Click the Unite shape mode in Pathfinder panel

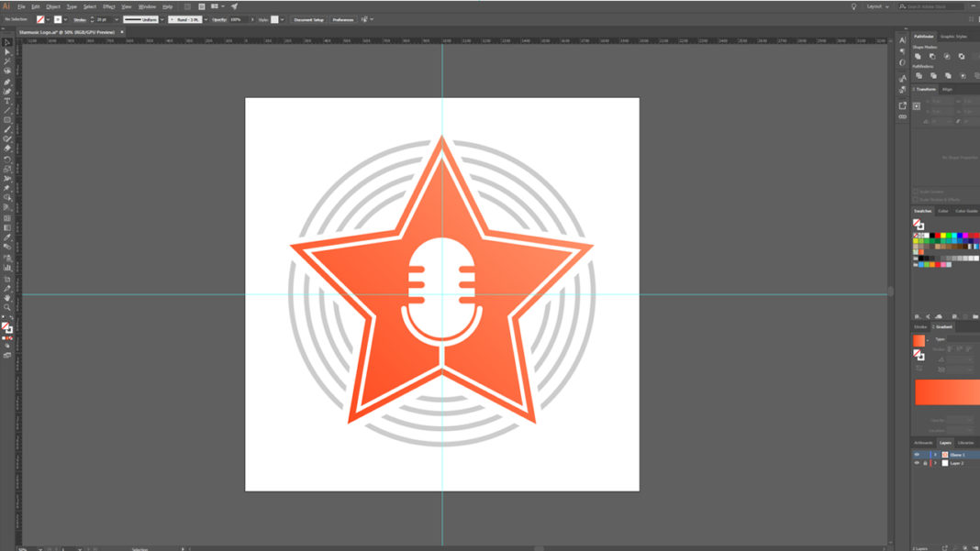918,57
